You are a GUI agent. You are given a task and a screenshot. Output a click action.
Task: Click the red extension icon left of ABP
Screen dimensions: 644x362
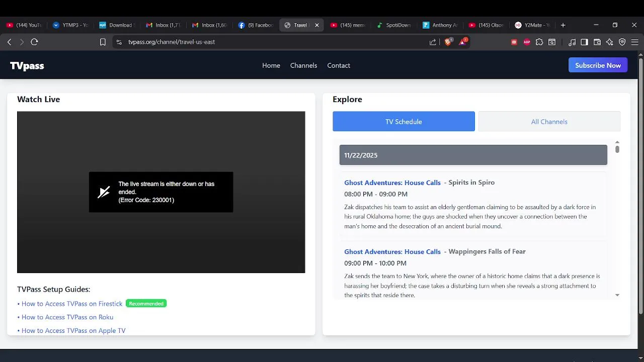coord(514,42)
